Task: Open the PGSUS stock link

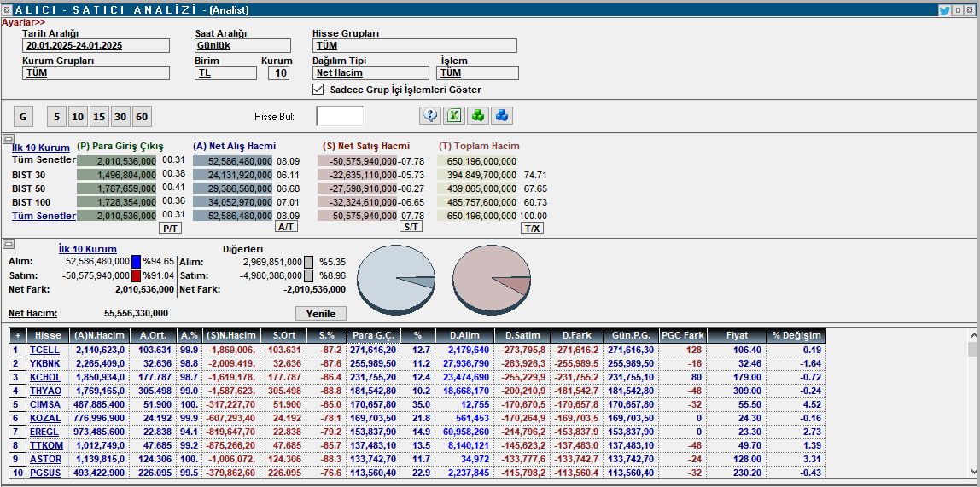Action: click(45, 473)
